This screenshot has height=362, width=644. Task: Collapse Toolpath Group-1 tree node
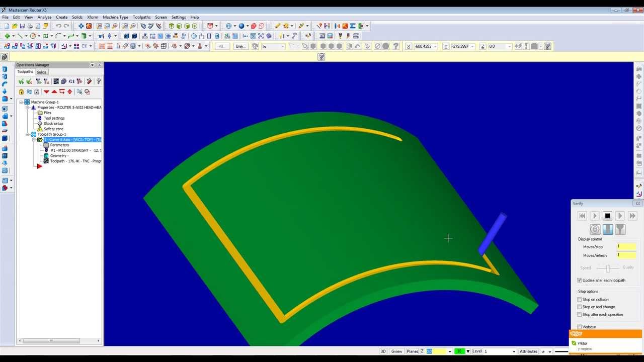click(28, 134)
